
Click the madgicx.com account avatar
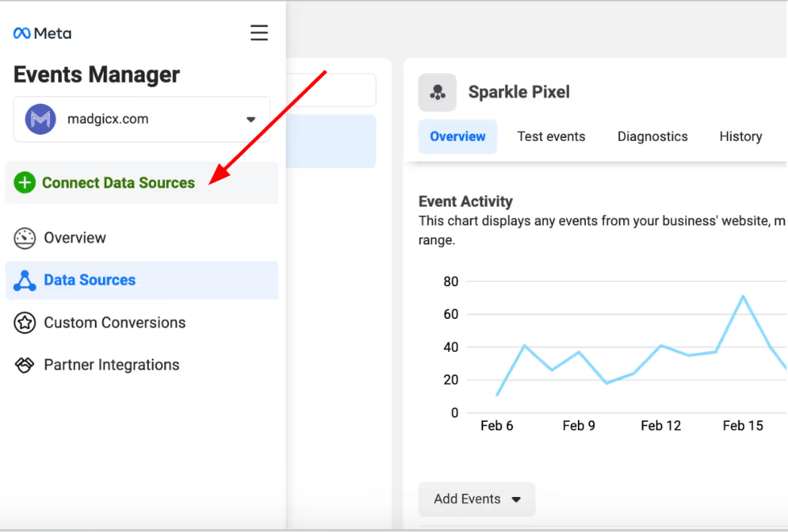(x=40, y=119)
